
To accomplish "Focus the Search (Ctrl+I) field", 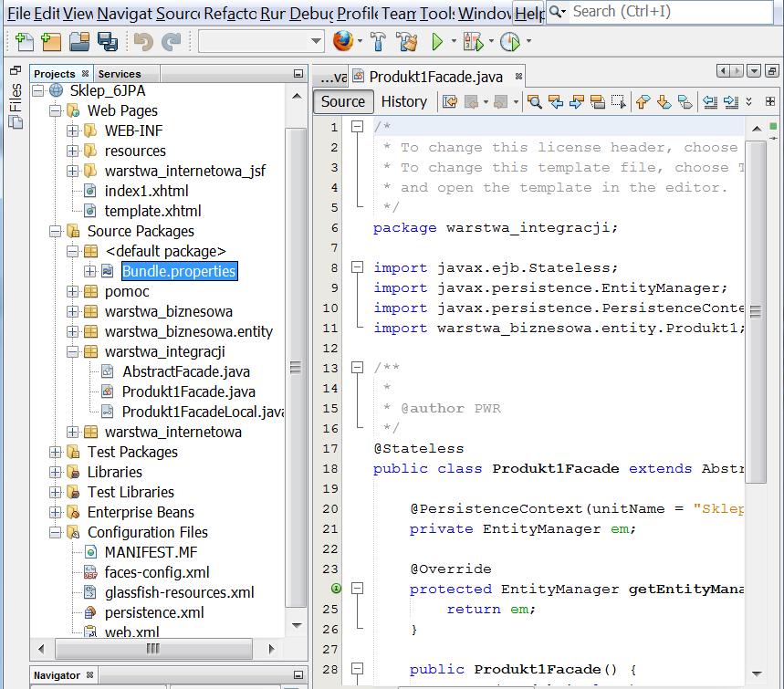I will 661,12.
